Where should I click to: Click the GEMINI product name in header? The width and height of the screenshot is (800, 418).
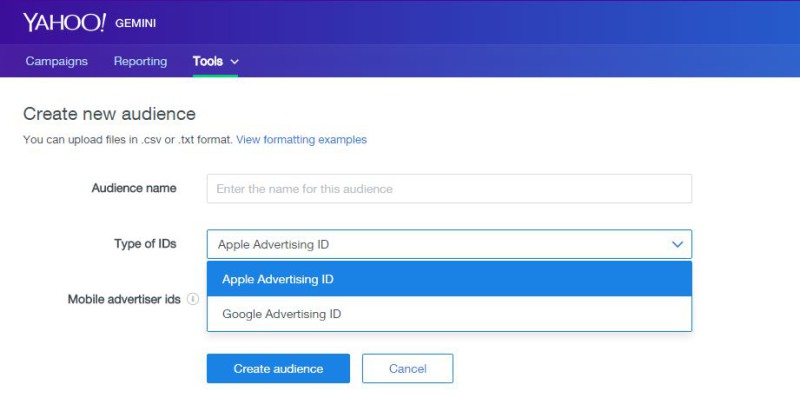coord(135,23)
